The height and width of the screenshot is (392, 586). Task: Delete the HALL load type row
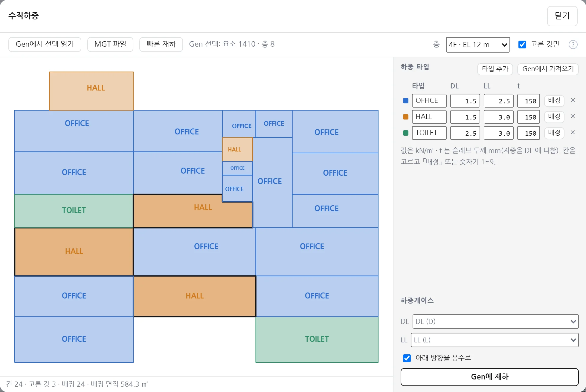573,117
